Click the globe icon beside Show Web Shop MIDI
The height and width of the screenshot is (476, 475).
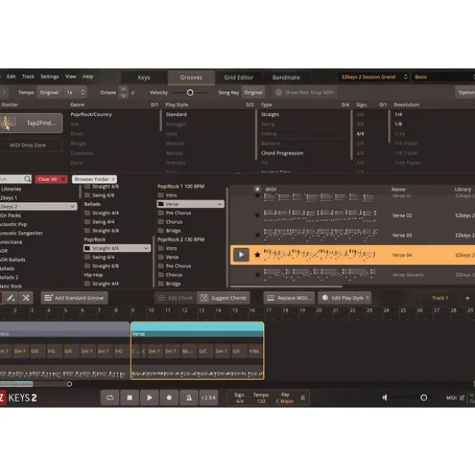pyautogui.click(x=279, y=93)
